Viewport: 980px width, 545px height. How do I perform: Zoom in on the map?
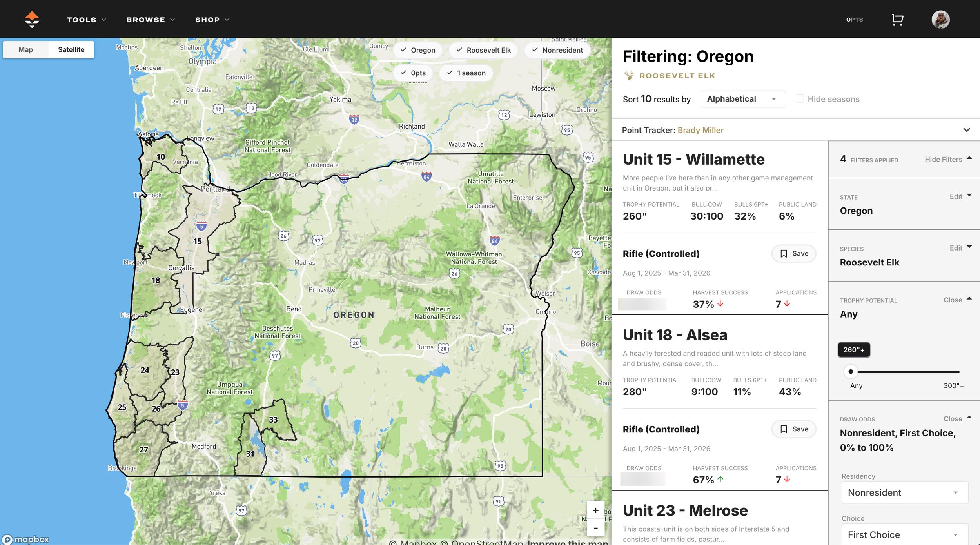click(595, 510)
